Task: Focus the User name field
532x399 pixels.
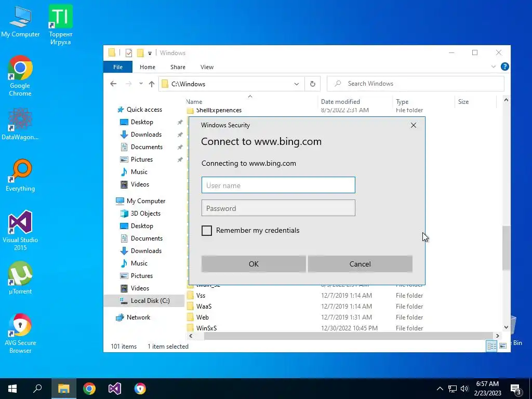Action: pos(278,185)
